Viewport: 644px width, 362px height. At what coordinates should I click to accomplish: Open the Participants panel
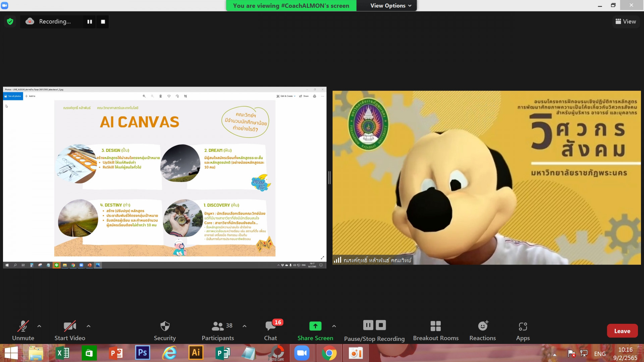click(218, 331)
